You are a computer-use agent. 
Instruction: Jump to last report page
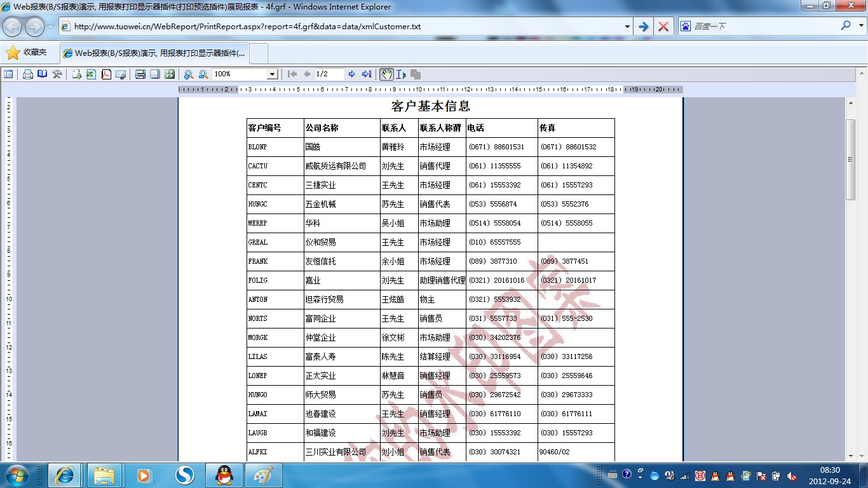pos(367,74)
